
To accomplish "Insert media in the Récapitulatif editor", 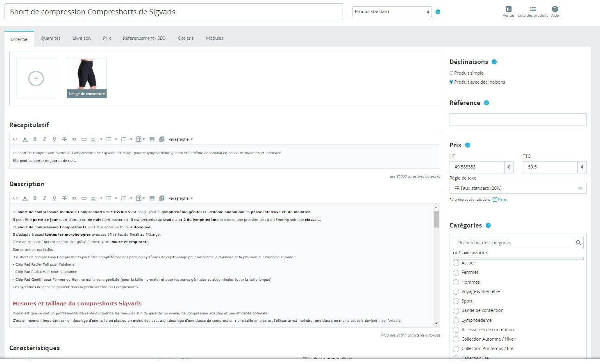I will tap(162, 139).
